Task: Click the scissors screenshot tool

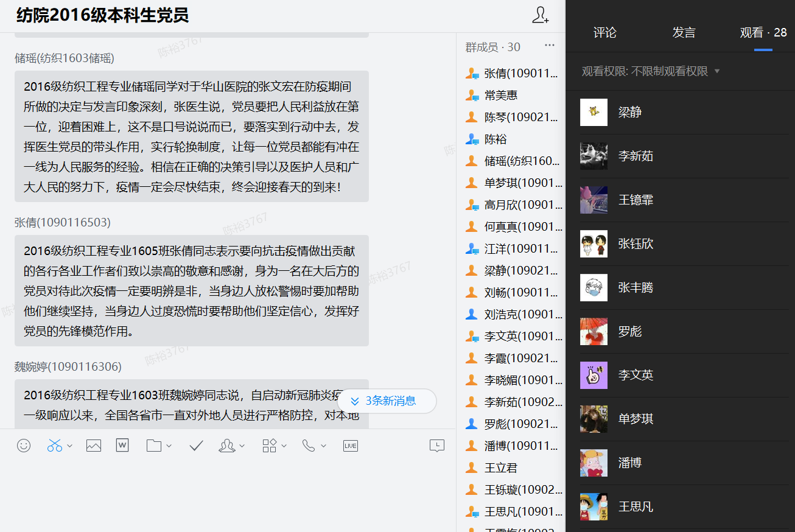Action: [x=55, y=446]
